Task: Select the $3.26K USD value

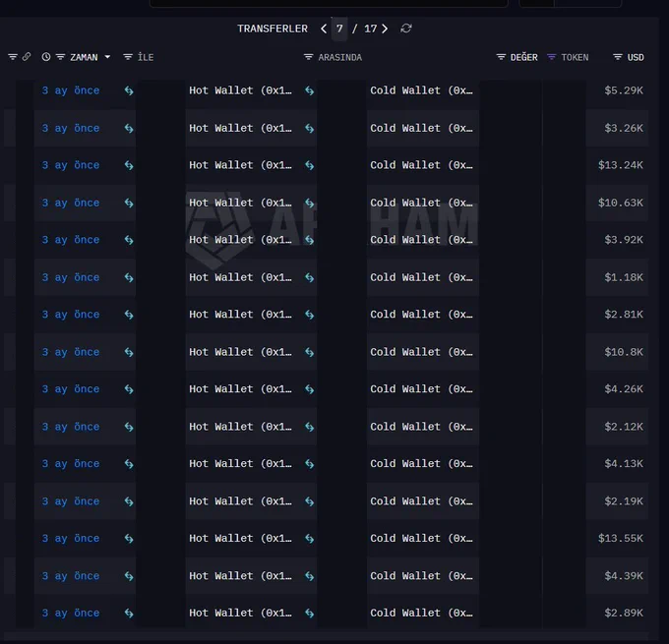Action: pos(624,128)
